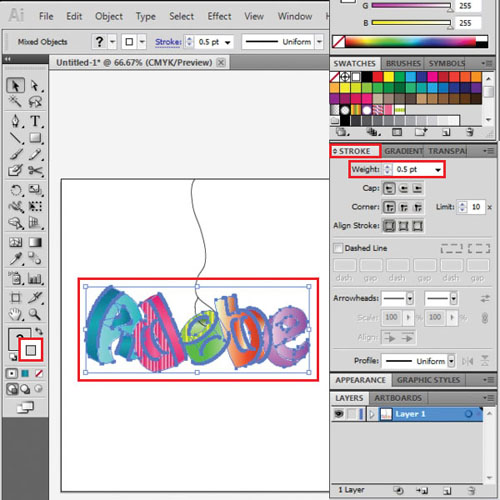500x500 pixels.
Task: Choose the Round Cap option
Action: coord(403,189)
